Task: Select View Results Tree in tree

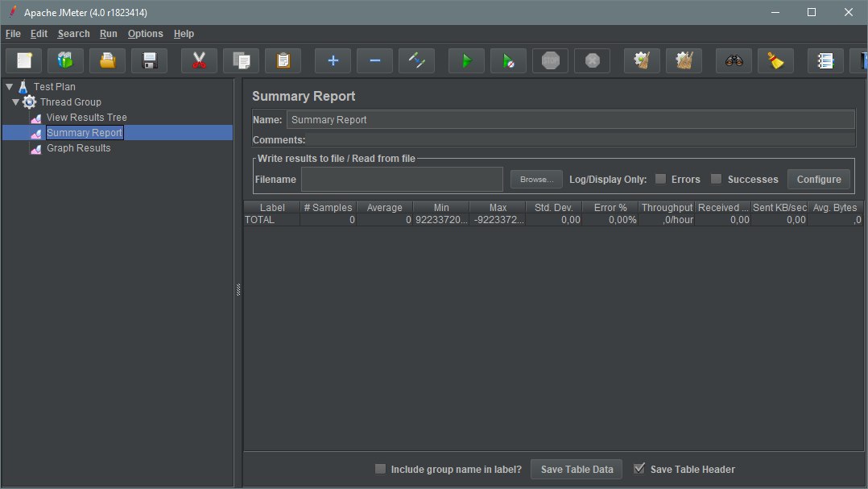Action: [86, 118]
